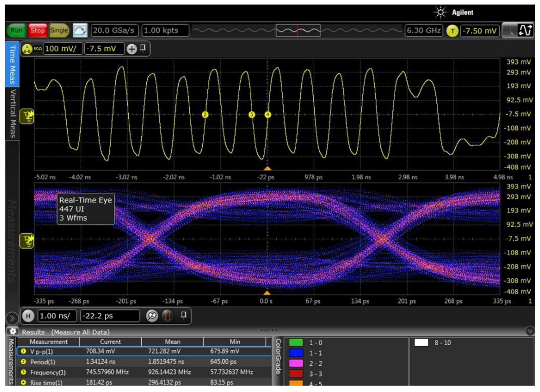Switch to the Time Meas tab
Image resolution: width=540 pixels, height=392 pixels.
[12, 64]
